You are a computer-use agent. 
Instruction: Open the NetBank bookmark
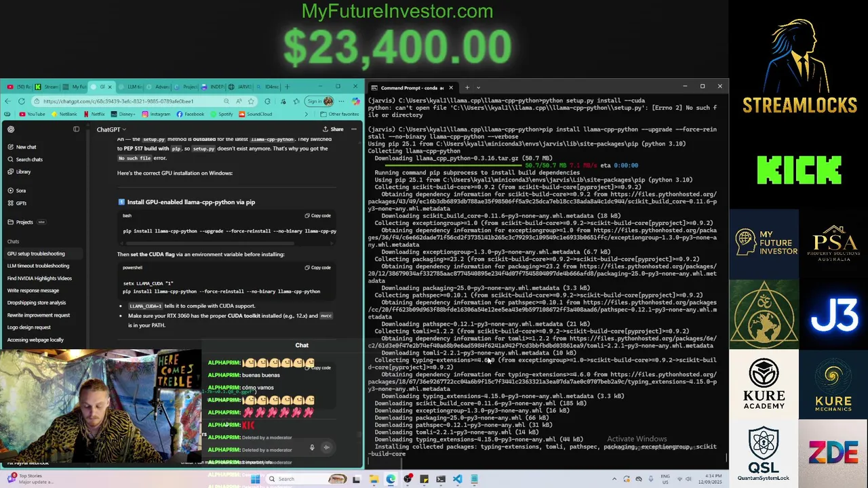(64, 114)
